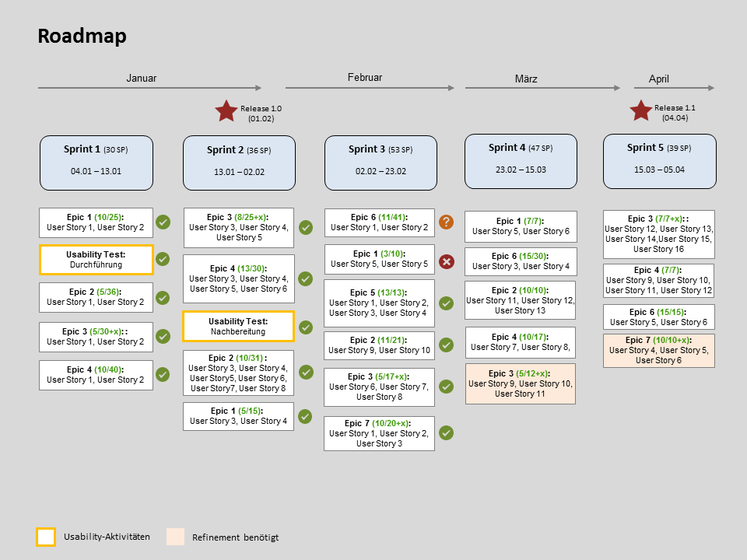Click the April month label
The image size is (747, 560).
[659, 79]
